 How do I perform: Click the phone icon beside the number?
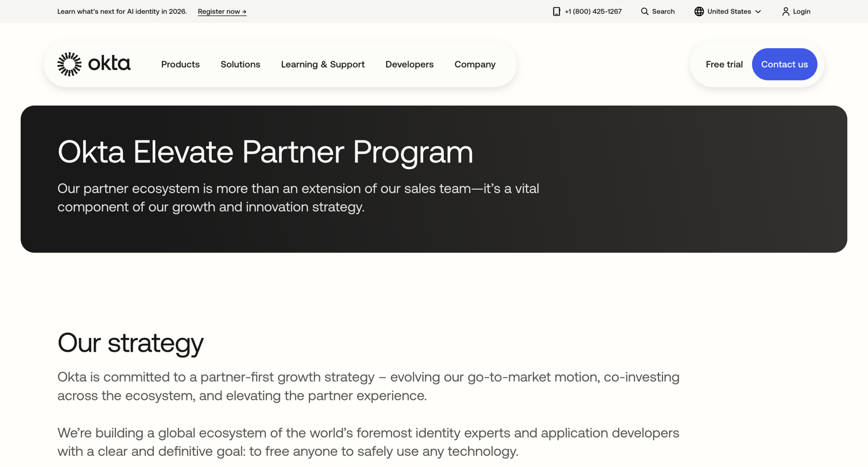point(556,11)
